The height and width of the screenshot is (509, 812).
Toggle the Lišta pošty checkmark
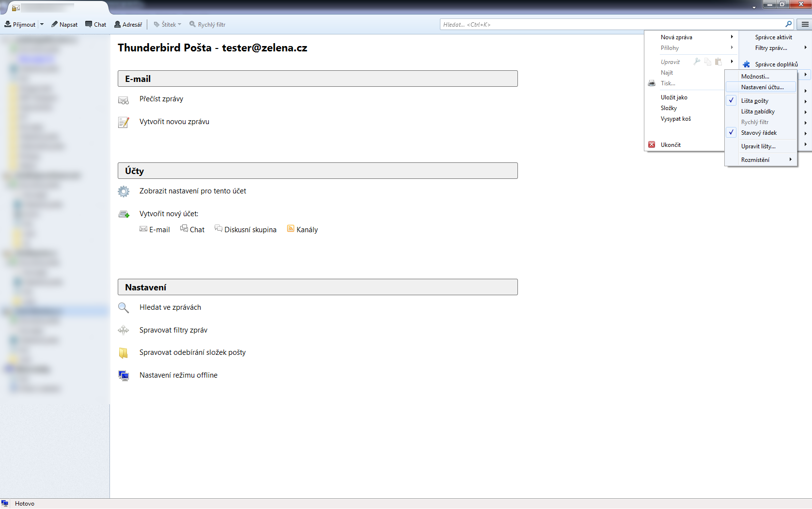[732, 101]
